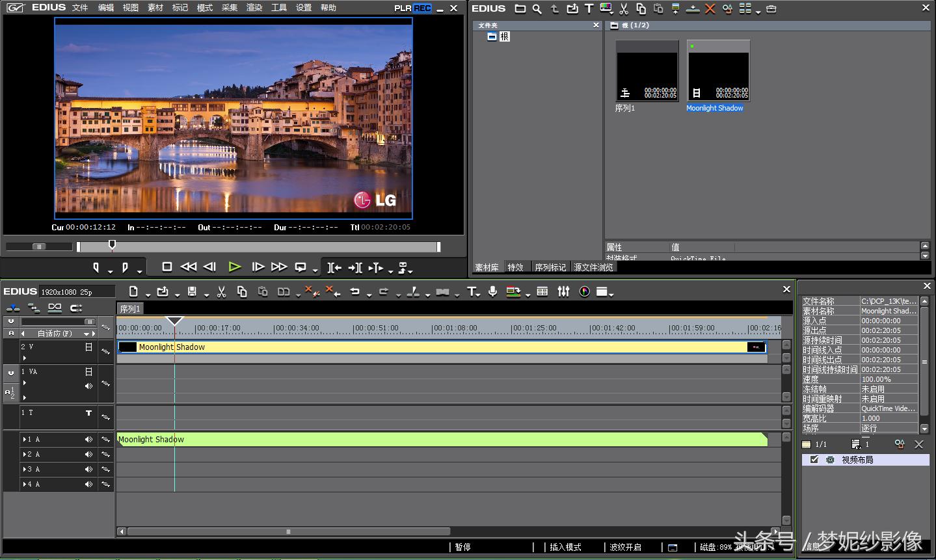Viewport: 936px width, 560px height.
Task: Open the 自适应 timeline scale dropdown
Action: (86, 334)
